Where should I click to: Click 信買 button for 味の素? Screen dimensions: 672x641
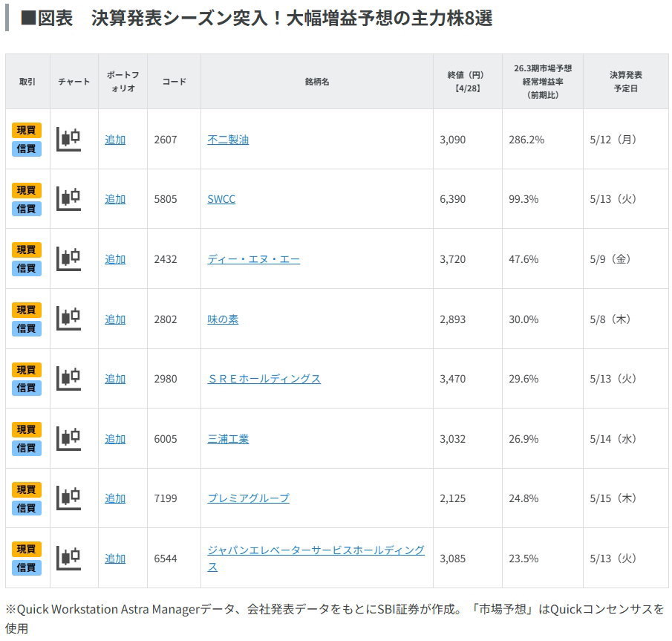click(x=27, y=328)
